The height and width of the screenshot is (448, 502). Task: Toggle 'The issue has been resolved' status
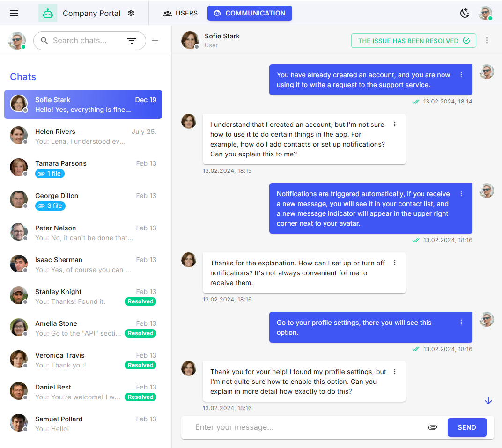tap(413, 41)
